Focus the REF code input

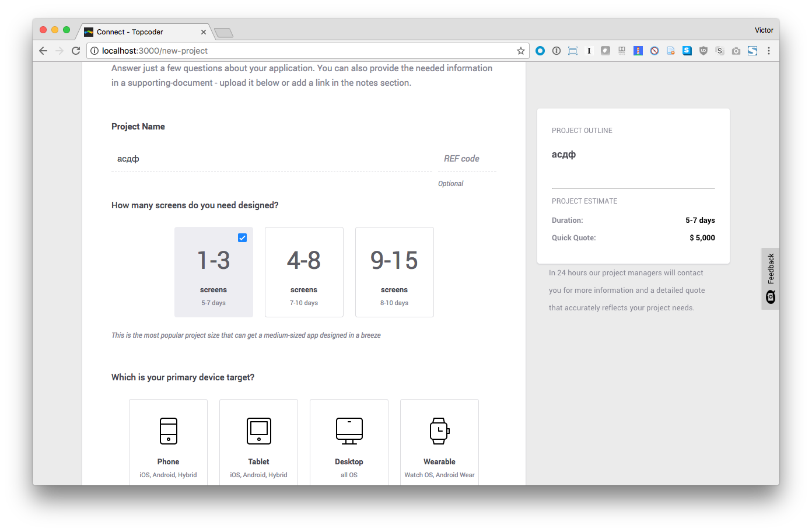[x=467, y=159]
